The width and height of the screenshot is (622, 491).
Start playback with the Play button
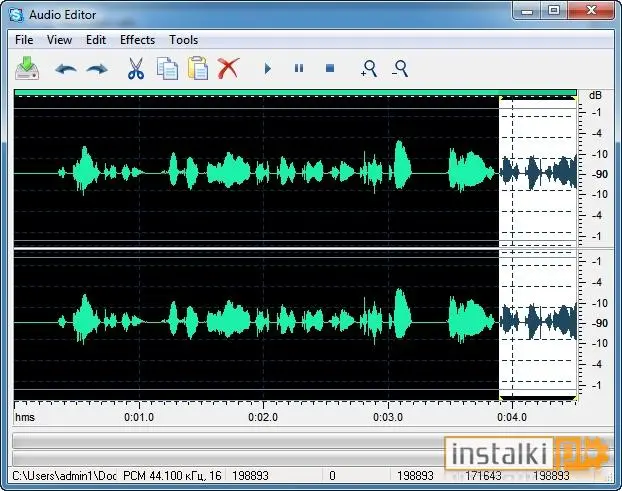pyautogui.click(x=268, y=69)
